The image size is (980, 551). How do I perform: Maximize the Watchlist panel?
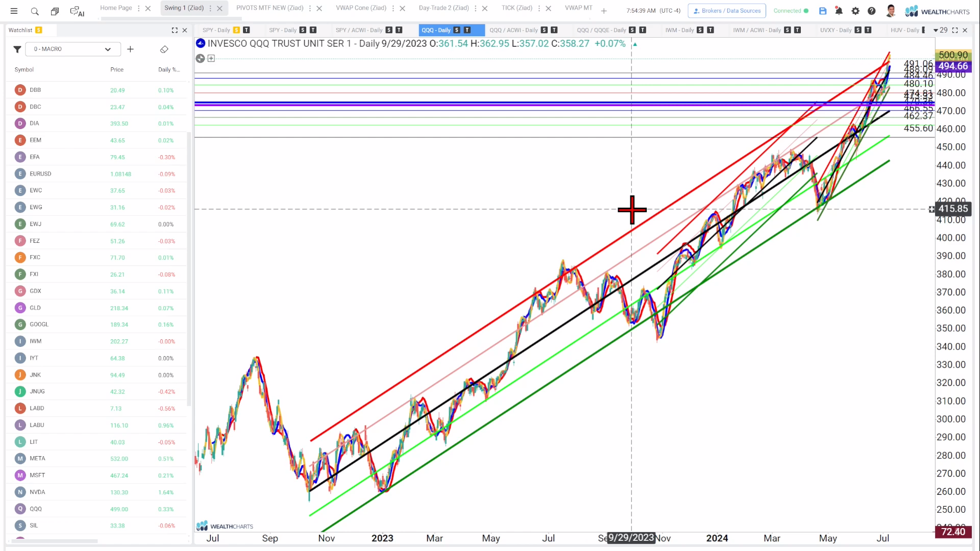[x=175, y=30]
